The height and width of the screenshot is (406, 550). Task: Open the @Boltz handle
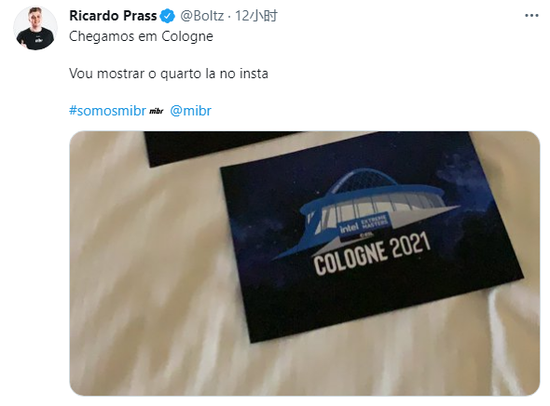(202, 16)
